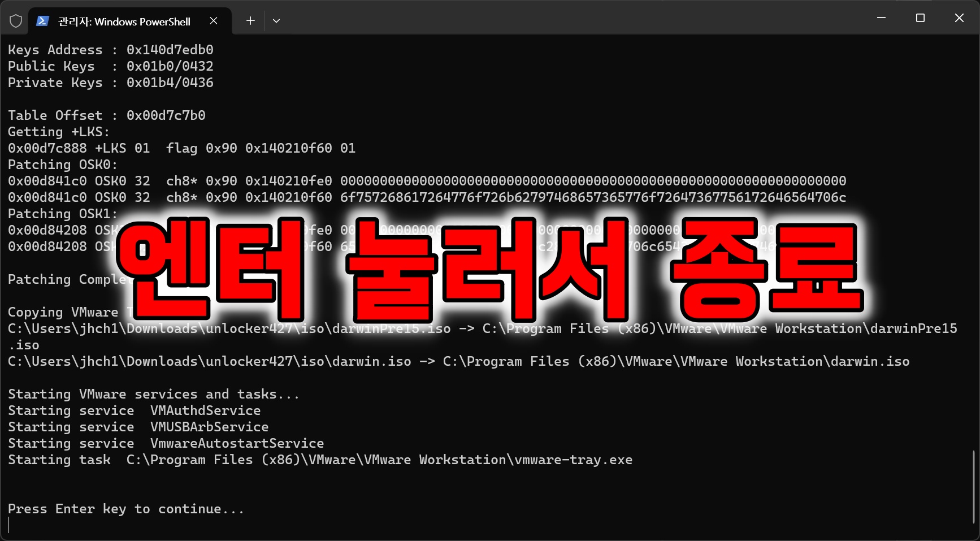
Task: Click the 'Starting service VmwareAutostartService' line
Action: click(166, 443)
